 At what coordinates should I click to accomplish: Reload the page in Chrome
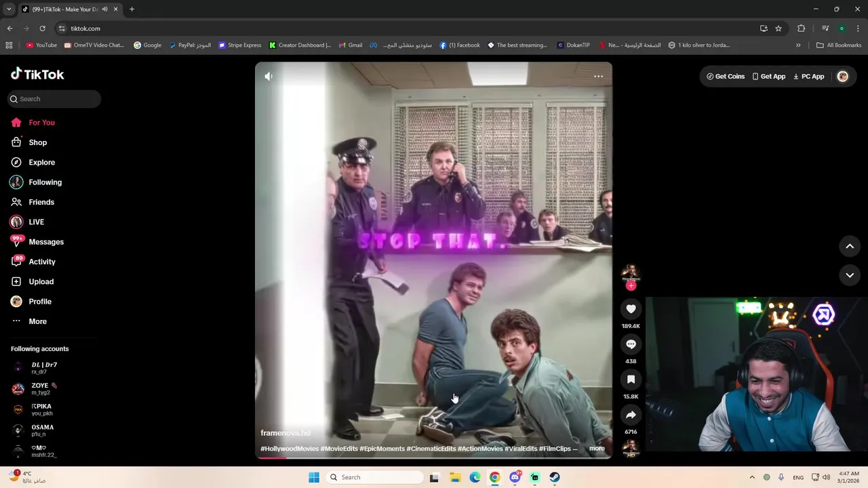(42, 28)
